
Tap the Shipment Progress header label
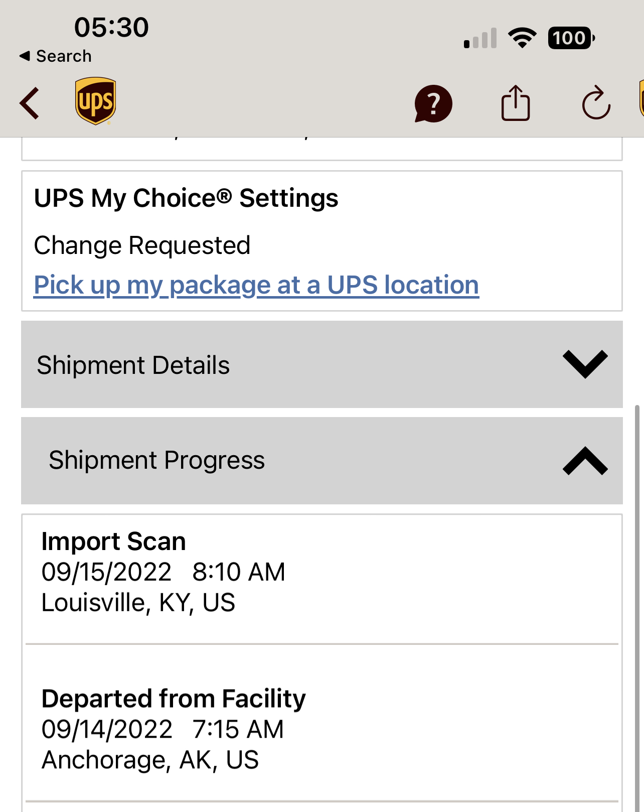(x=156, y=460)
